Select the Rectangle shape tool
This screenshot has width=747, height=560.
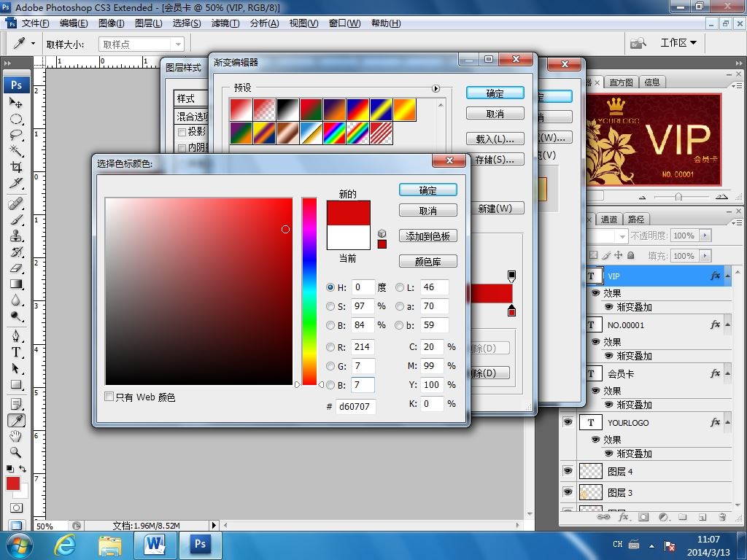click(x=16, y=384)
